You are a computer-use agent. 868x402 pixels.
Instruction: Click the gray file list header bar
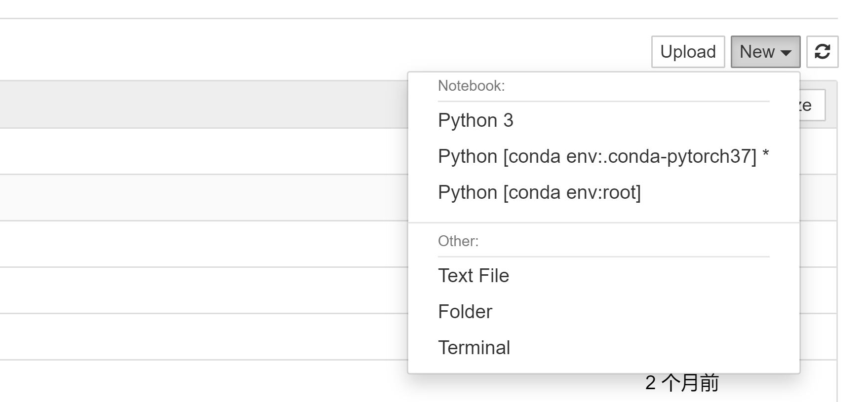[197, 105]
